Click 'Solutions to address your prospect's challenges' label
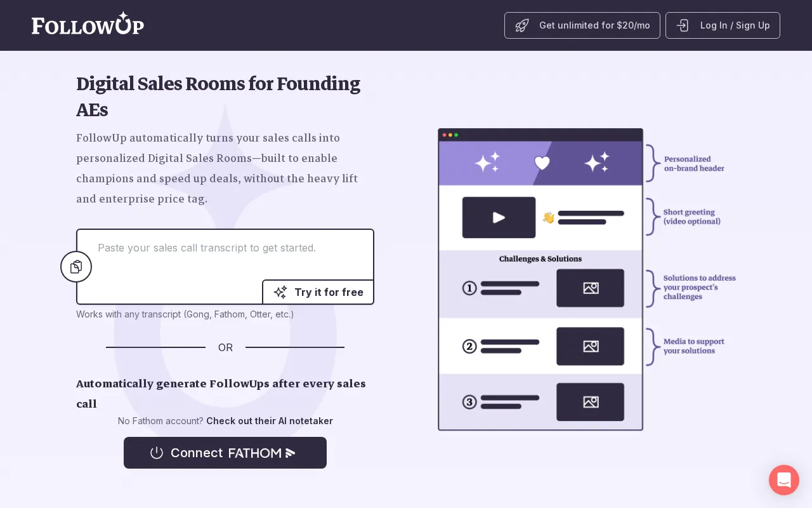812x508 pixels. click(x=699, y=287)
